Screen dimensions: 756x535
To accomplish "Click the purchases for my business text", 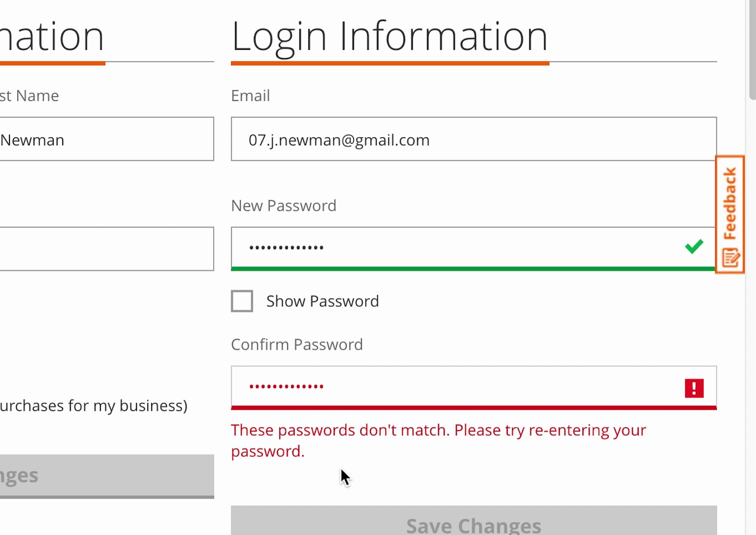I will coord(94,406).
